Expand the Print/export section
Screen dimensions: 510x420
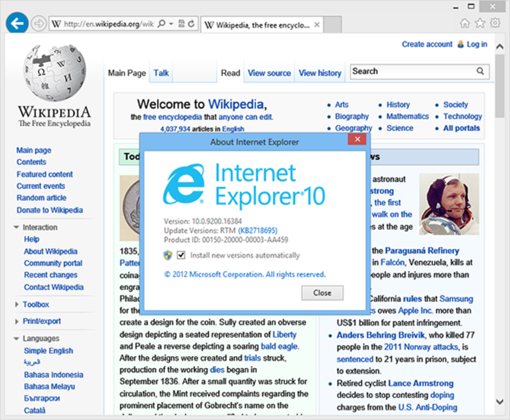pyautogui.click(x=16, y=321)
